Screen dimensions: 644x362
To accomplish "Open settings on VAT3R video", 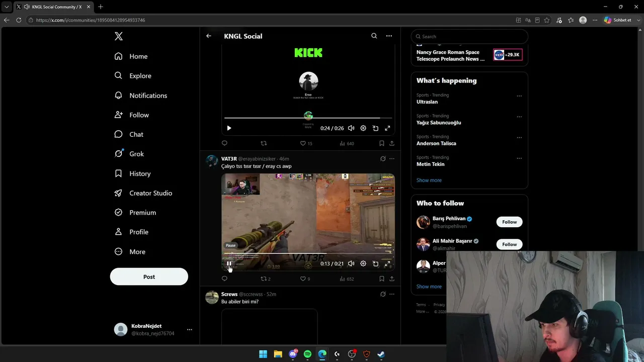I will tap(363, 263).
